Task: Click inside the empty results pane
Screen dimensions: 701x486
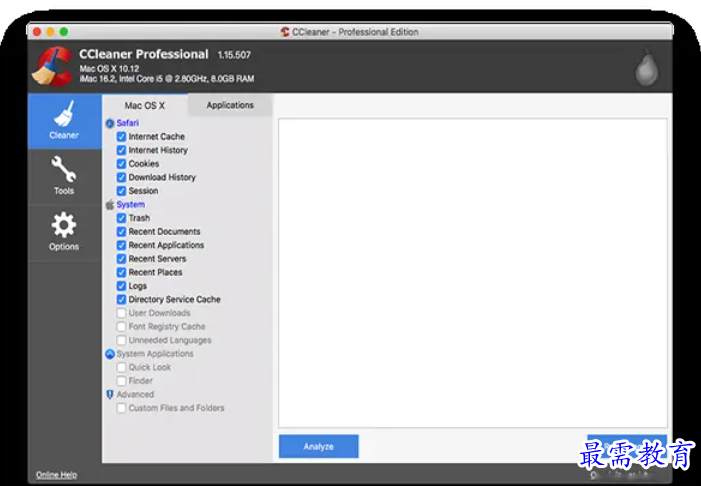Action: point(473,273)
